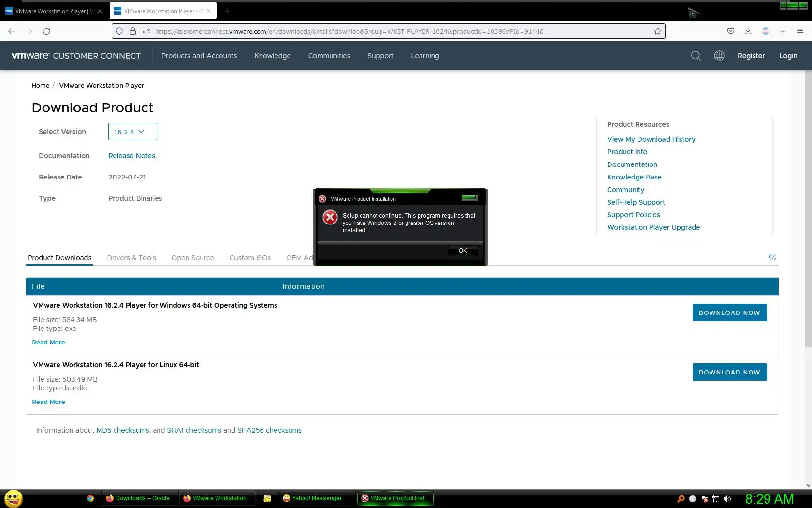This screenshot has height=508, width=812.
Task: Switch to VMware Workstation Firefox taskbar window
Action: [217, 498]
